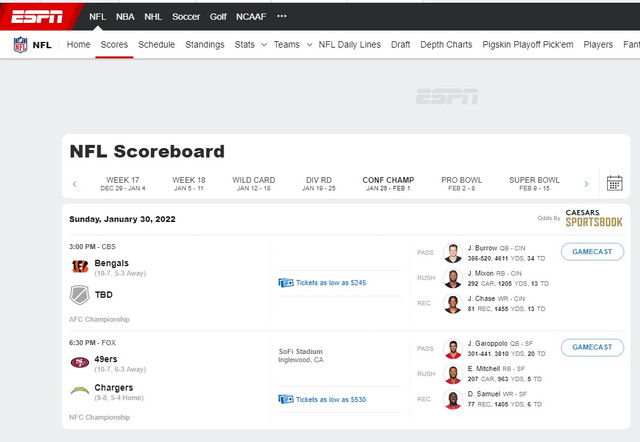The height and width of the screenshot is (442, 640).
Task: Open the Players tab
Action: pyautogui.click(x=598, y=44)
